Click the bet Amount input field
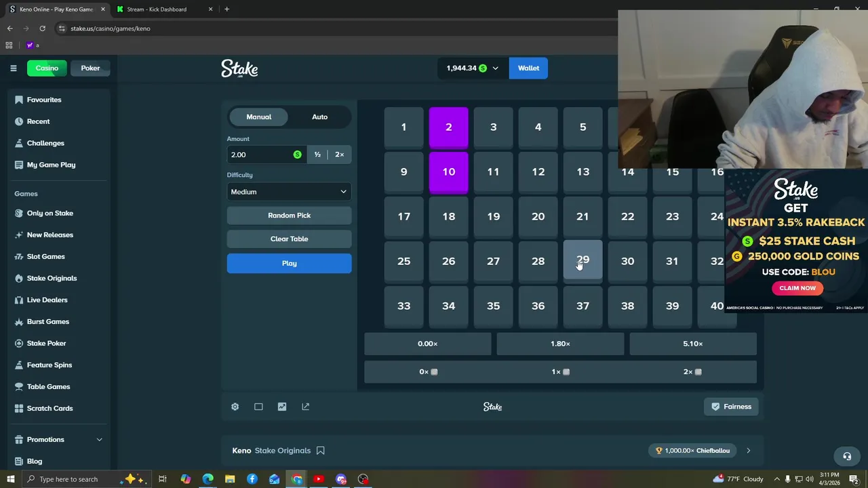Screen dimensions: 868x488 (x=266, y=155)
